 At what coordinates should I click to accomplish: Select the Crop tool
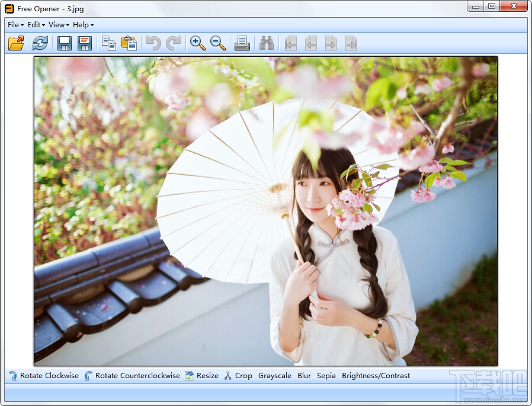pyautogui.click(x=238, y=376)
